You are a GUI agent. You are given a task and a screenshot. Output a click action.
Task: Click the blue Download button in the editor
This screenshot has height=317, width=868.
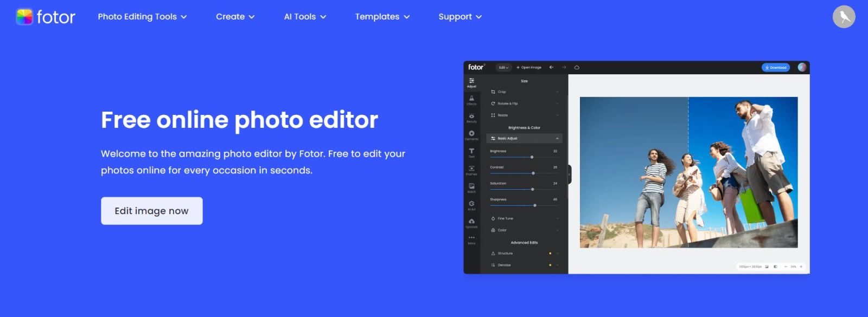(776, 68)
